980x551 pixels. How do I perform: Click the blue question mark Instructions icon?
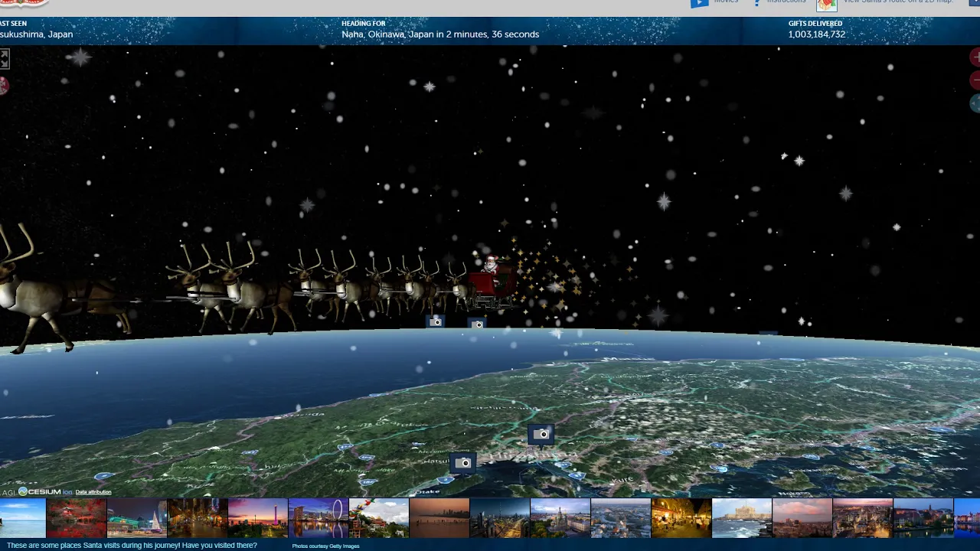757,3
